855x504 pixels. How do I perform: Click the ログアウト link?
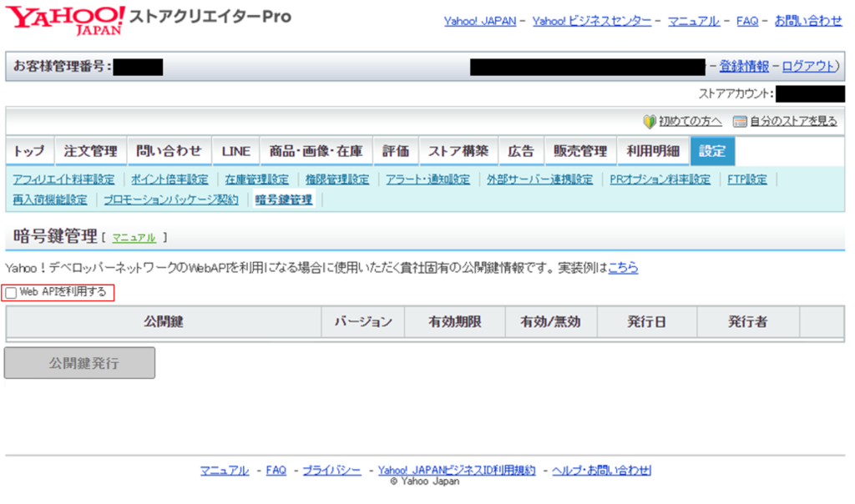point(807,66)
